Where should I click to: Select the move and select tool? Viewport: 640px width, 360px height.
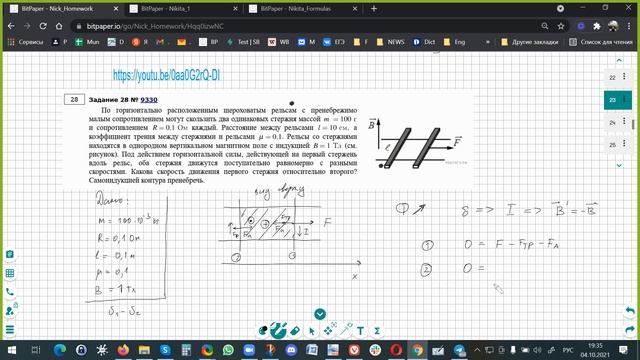coord(329,330)
